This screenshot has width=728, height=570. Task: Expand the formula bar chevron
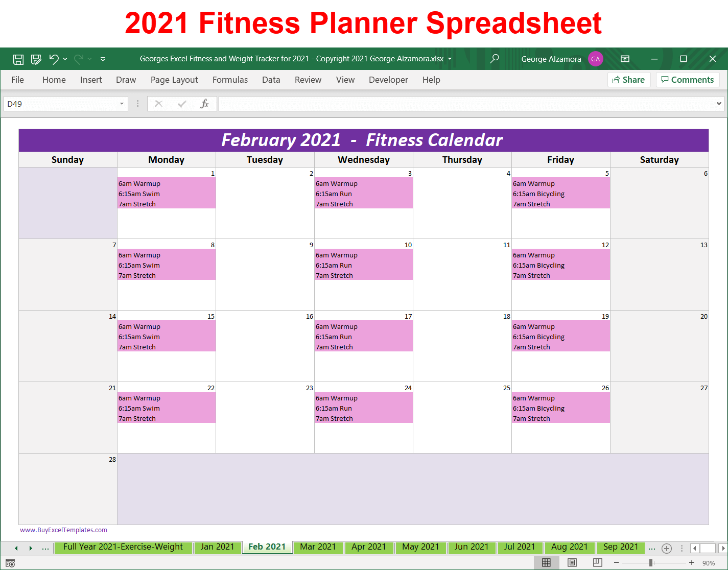click(719, 104)
